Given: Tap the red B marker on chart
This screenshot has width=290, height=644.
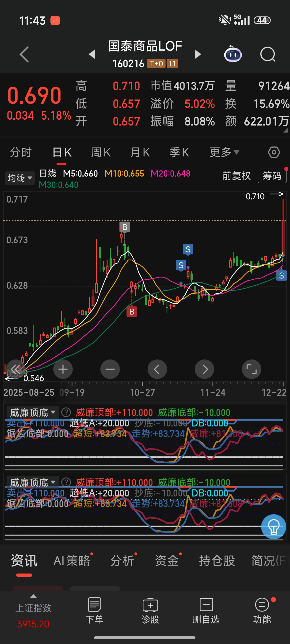Looking at the screenshot, I should coord(132,311).
